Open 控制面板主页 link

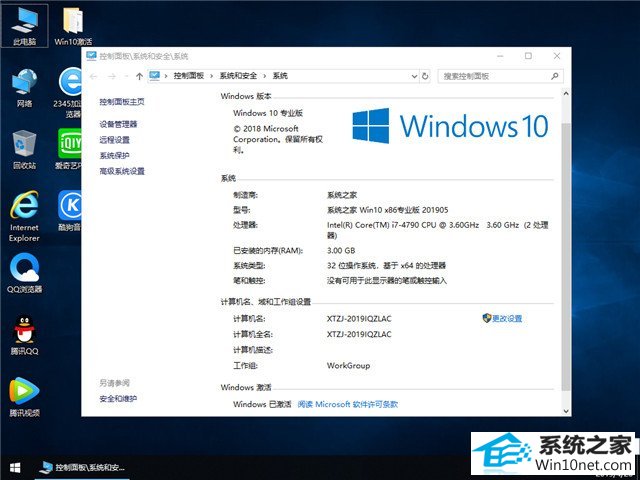[x=122, y=102]
